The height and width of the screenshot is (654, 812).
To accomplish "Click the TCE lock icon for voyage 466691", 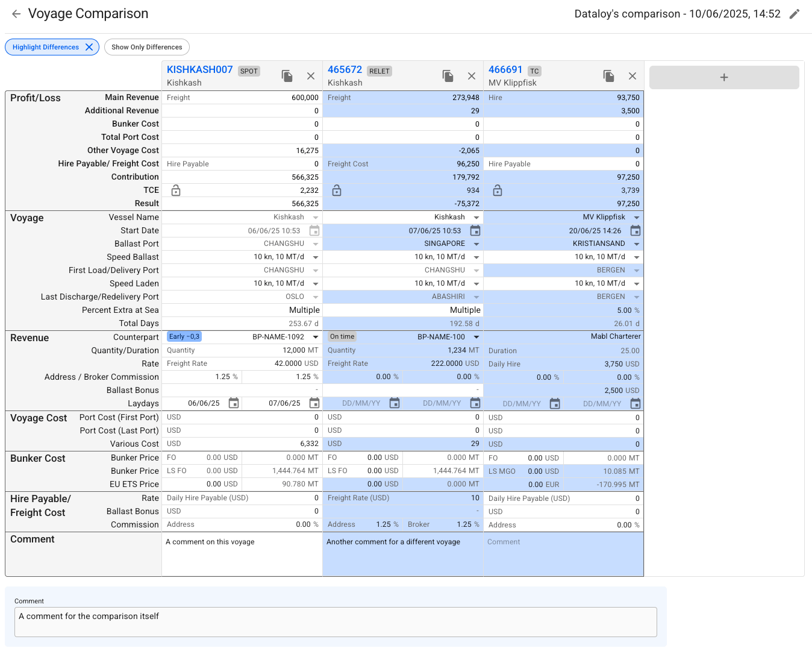I will (x=498, y=190).
